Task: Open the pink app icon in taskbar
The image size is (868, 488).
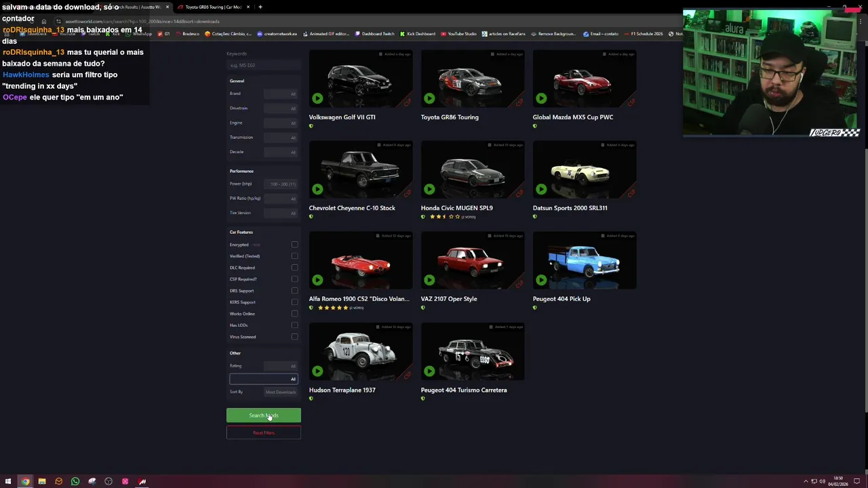Action: (125, 481)
